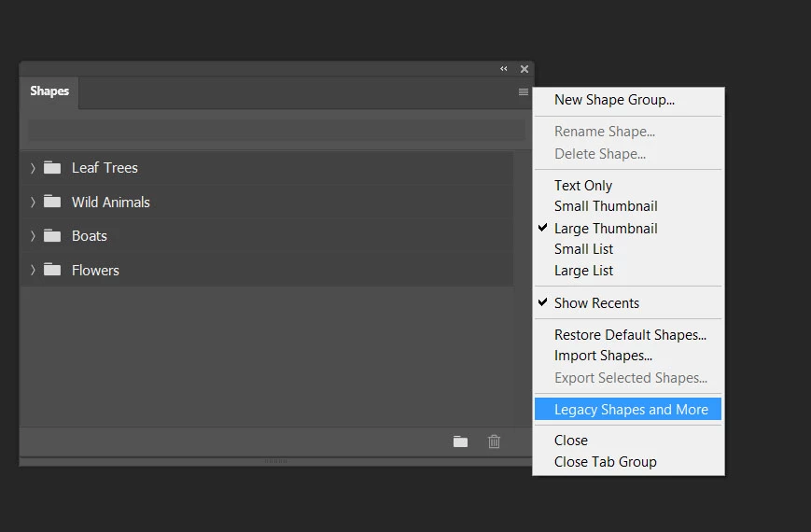Image resolution: width=811 pixels, height=532 pixels.
Task: Click the Wild Animals folder icon
Action: click(51, 202)
